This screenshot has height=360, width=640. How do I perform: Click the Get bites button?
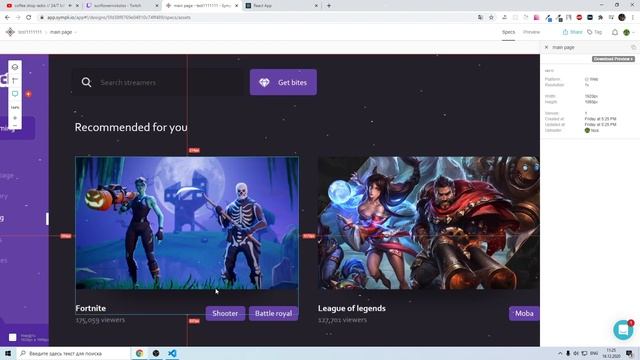tap(283, 82)
